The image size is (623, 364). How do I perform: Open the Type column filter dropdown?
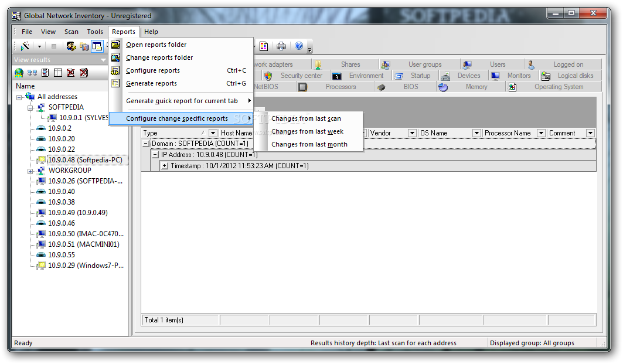click(213, 133)
